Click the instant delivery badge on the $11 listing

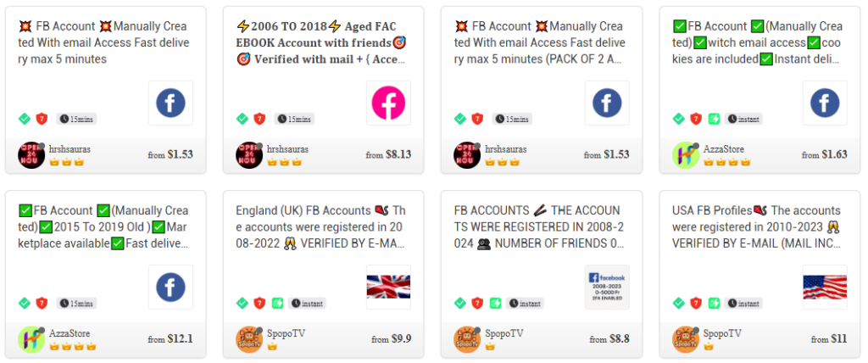743,303
